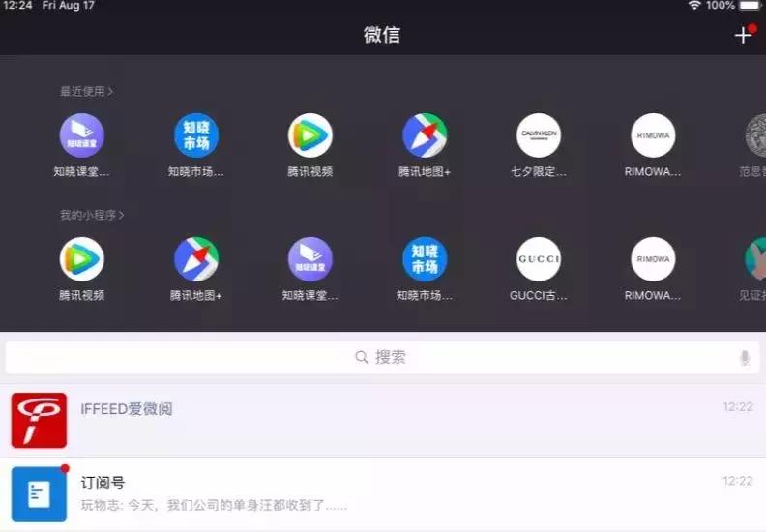Expand the 最近使用 section
Viewport: 766px width, 532px height.
tap(86, 91)
